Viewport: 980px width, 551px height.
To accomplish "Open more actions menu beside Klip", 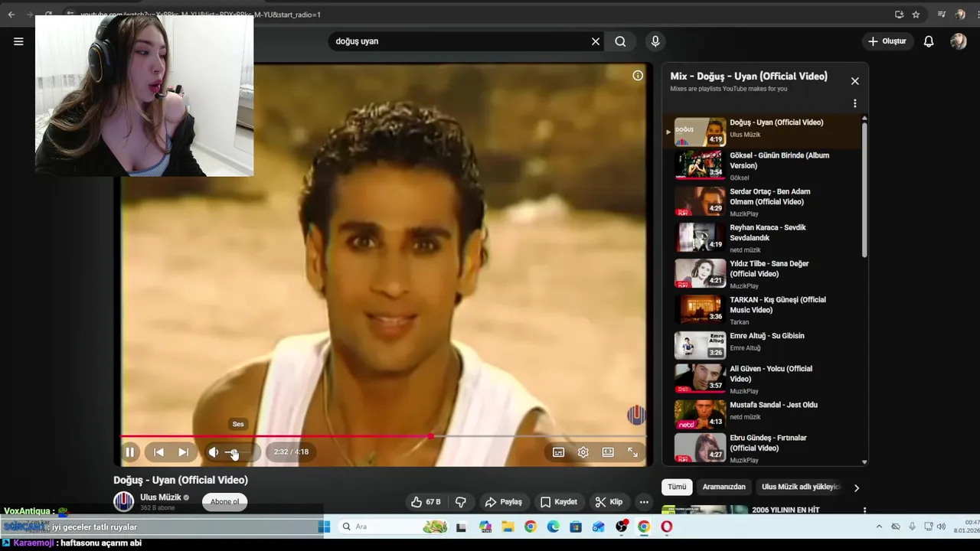I will click(644, 502).
